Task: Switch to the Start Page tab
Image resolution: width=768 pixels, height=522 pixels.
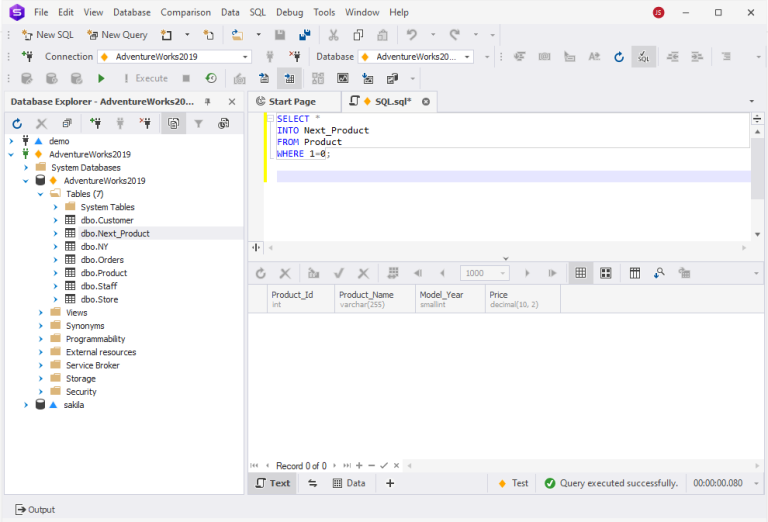Action: (292, 102)
